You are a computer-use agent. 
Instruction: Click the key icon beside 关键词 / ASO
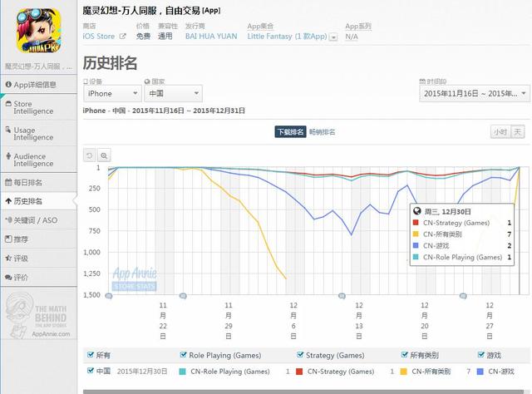click(9, 220)
